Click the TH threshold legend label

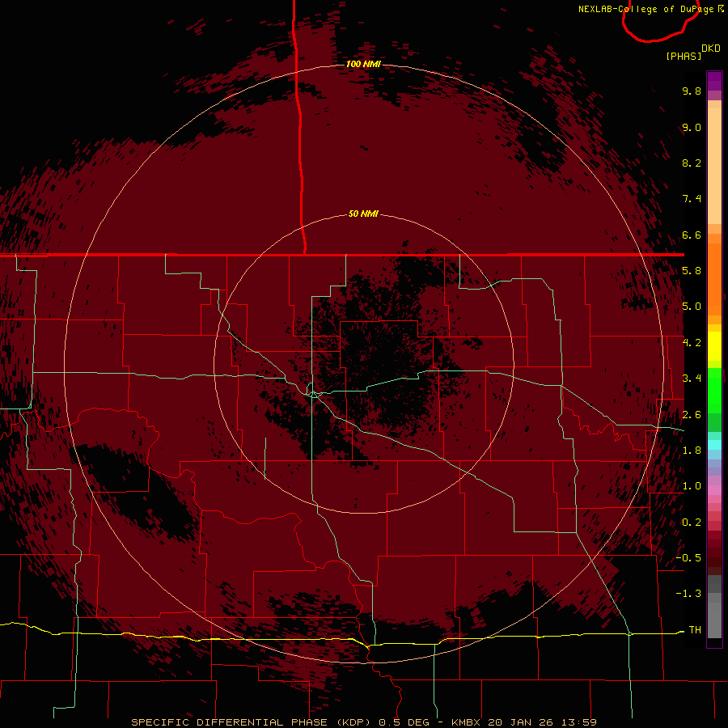click(695, 629)
